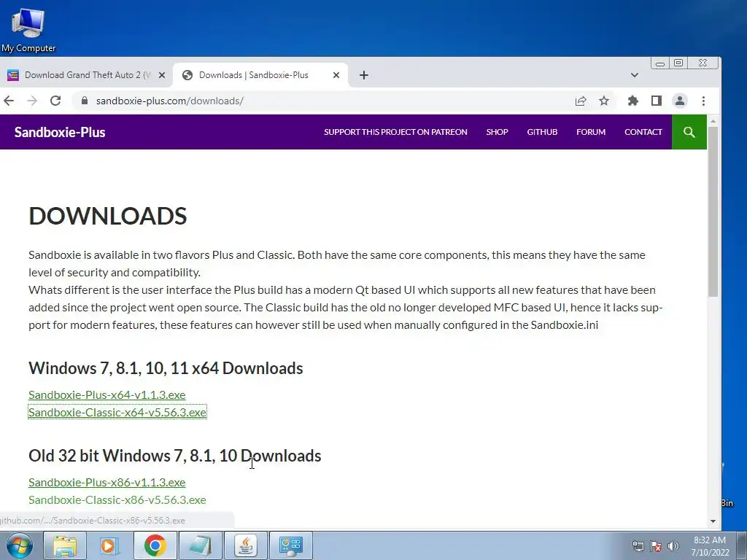Go to Sandboxie-Plus home logo

coord(60,132)
